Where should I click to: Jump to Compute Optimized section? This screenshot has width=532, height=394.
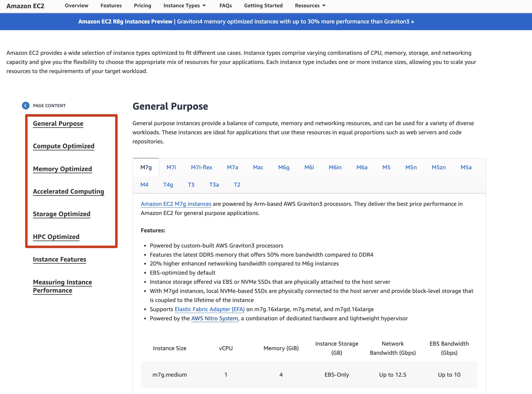tap(64, 146)
